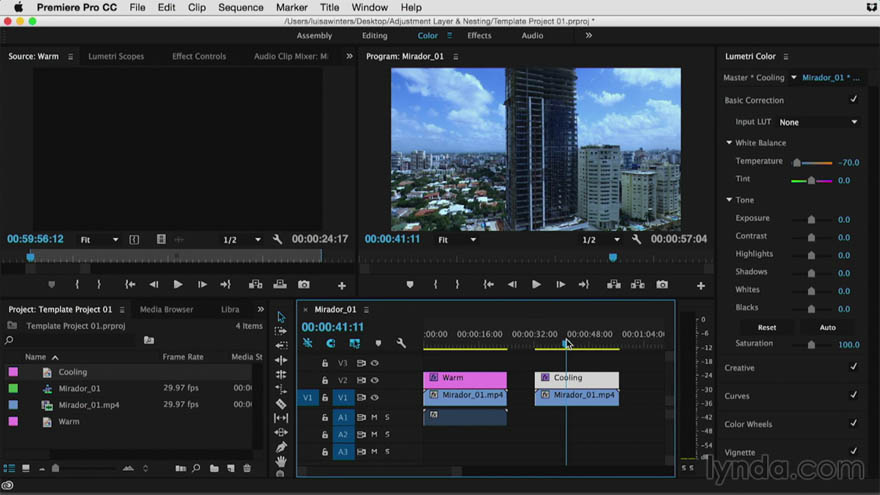Select the Track Select Forward tool
This screenshot has width=880, height=495.
click(x=281, y=331)
